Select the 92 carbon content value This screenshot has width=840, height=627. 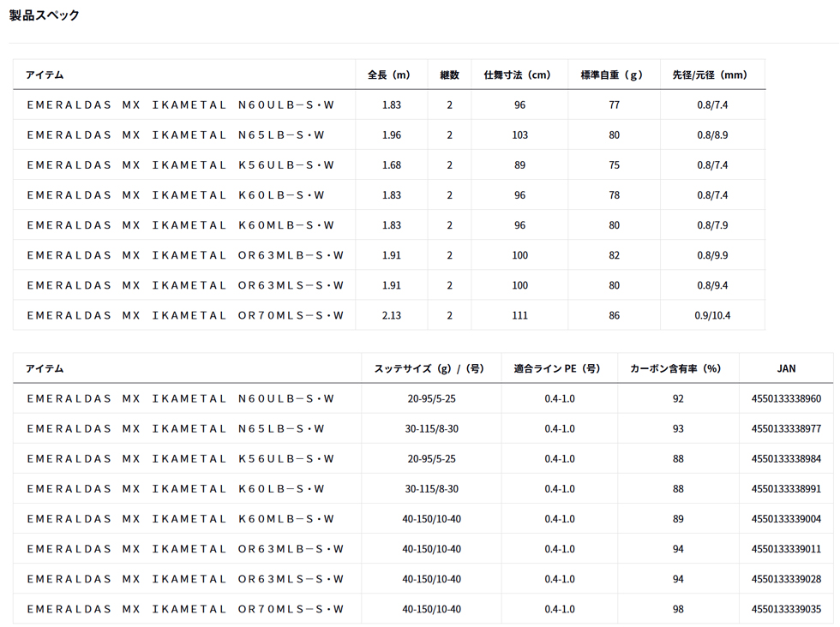click(x=678, y=399)
